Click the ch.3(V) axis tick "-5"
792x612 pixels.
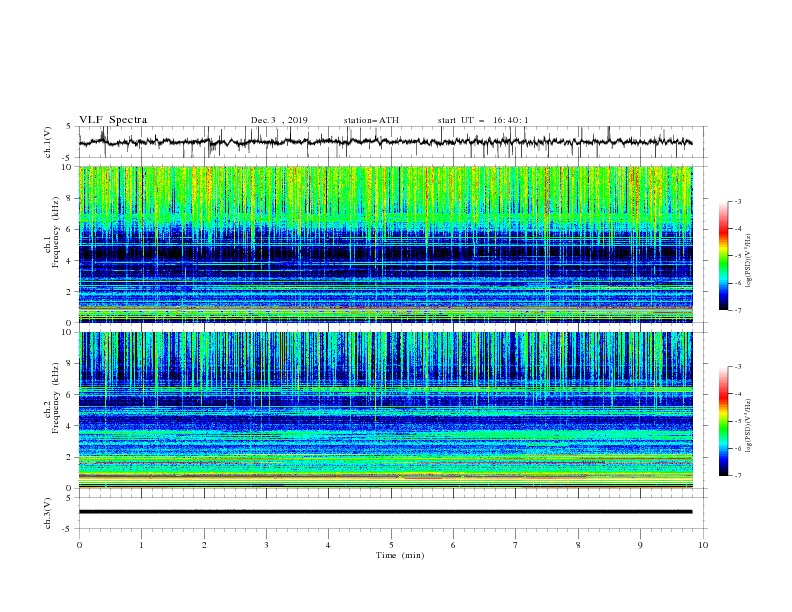click(68, 529)
